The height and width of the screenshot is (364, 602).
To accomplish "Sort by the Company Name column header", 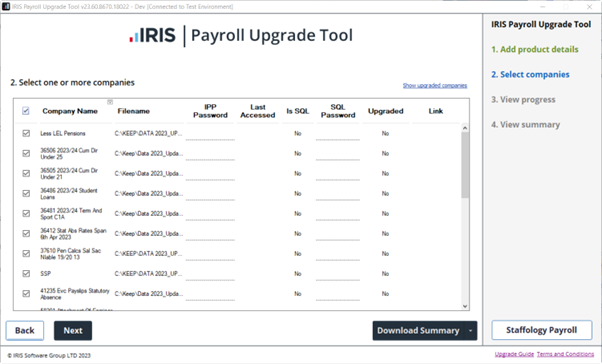I will click(70, 111).
